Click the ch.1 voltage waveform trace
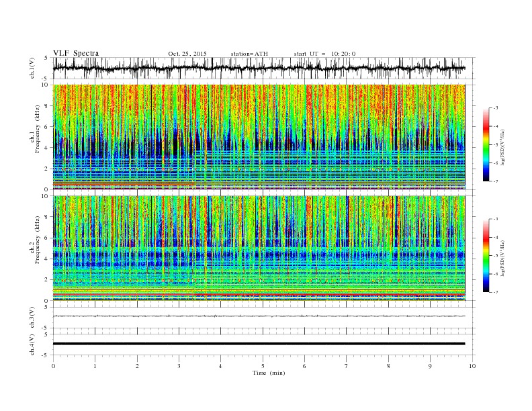 pyautogui.click(x=259, y=68)
